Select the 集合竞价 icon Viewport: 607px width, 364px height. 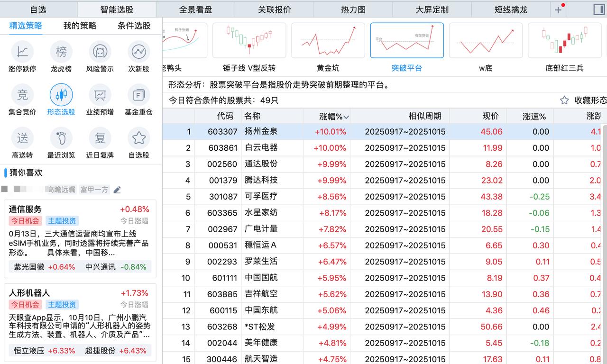[22, 94]
